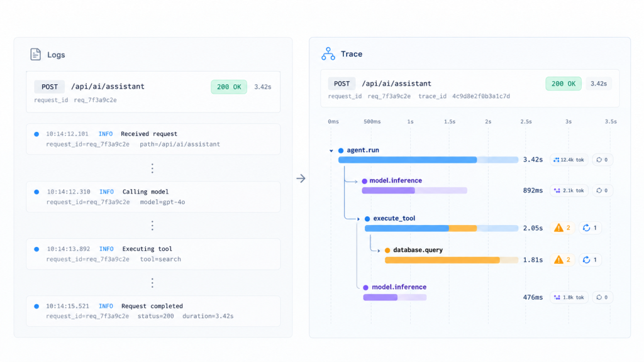The width and height of the screenshot is (644, 362).
Task: Click the 1.81s duration value
Action: click(533, 260)
